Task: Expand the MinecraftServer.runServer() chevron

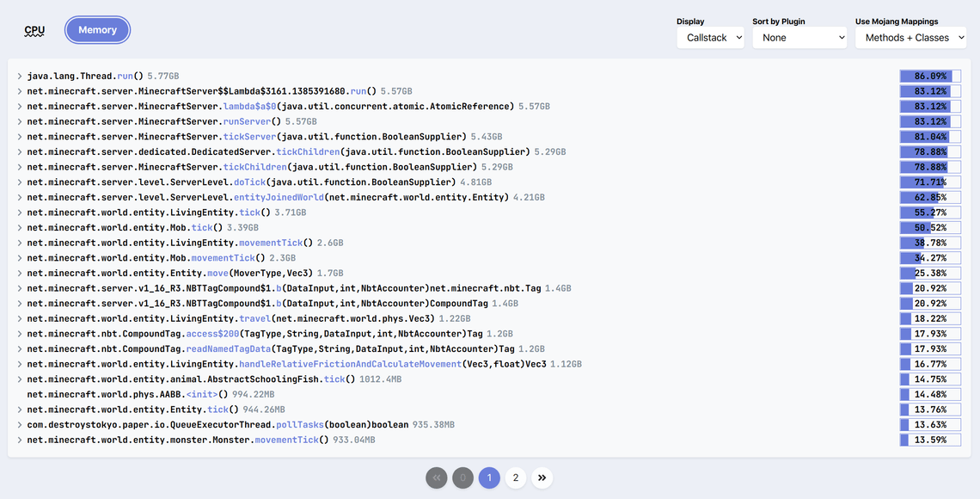Action: coord(19,122)
